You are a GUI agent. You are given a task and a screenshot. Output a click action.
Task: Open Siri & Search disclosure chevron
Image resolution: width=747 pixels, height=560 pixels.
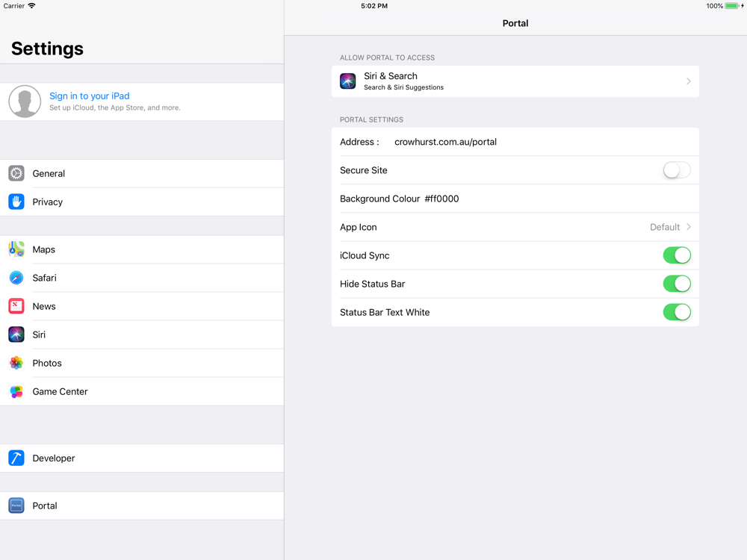click(689, 81)
